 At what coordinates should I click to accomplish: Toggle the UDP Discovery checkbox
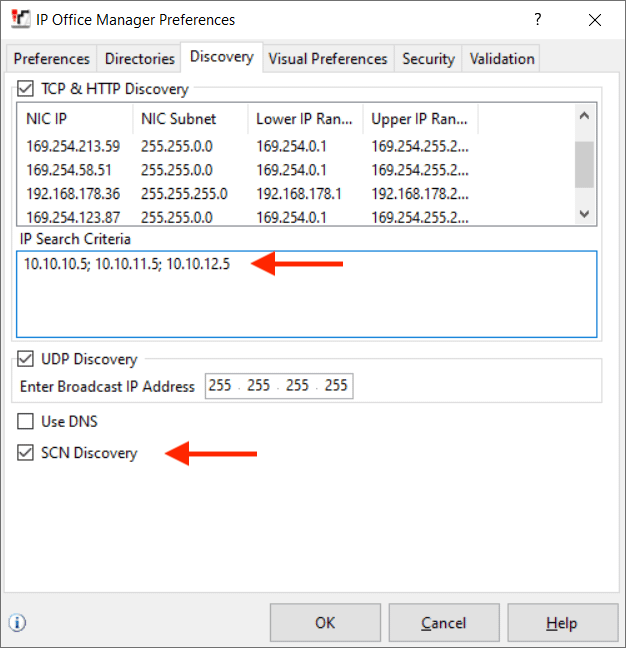click(x=26, y=359)
